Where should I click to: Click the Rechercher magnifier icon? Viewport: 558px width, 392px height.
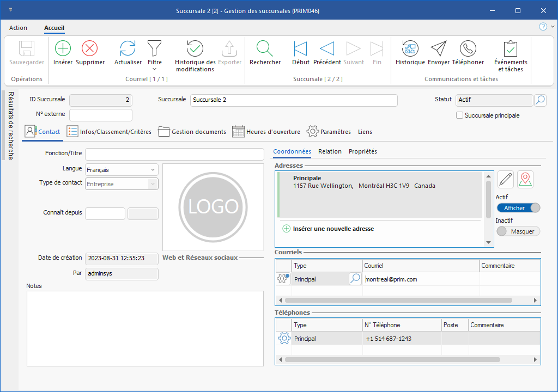pyautogui.click(x=265, y=48)
